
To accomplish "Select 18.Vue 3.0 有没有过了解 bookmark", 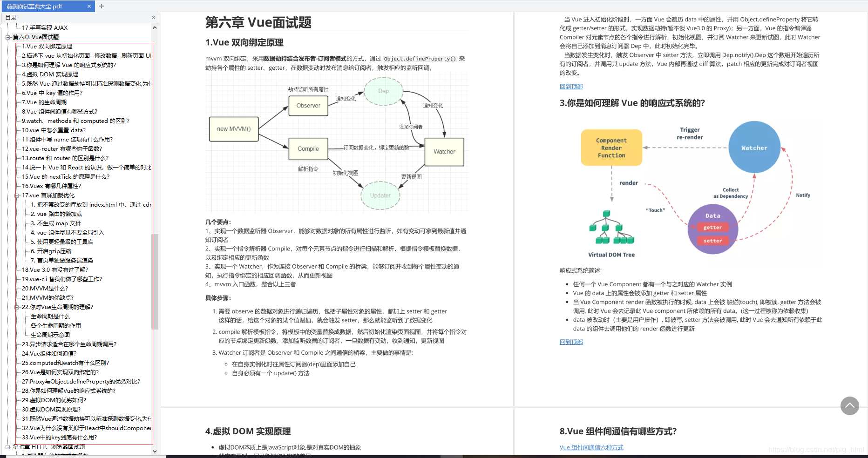I will coord(51,269).
